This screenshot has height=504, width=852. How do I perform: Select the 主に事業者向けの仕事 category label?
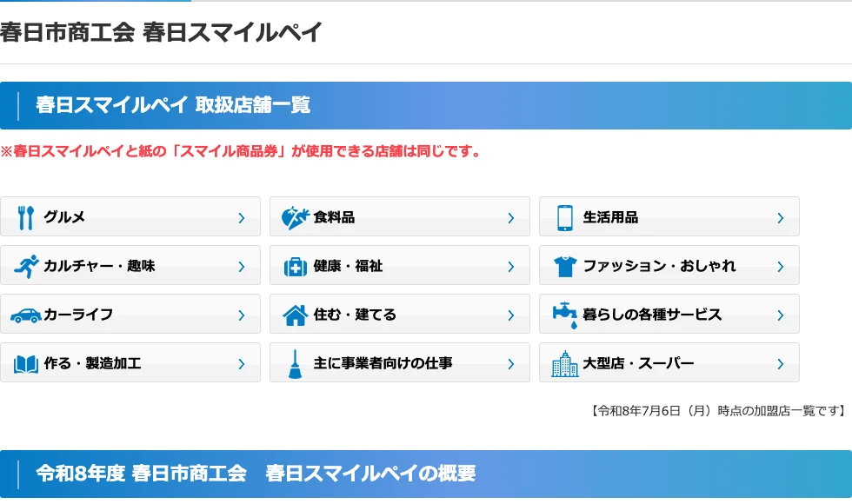coord(383,363)
